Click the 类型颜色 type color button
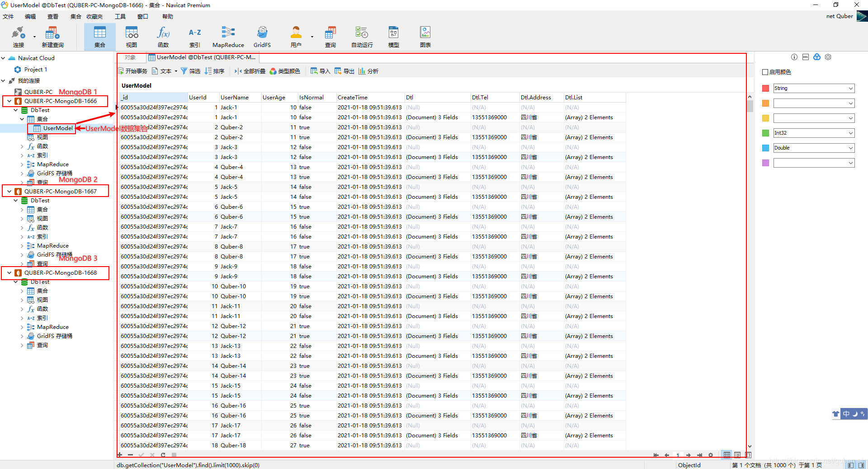This screenshot has width=868, height=469. [x=285, y=71]
